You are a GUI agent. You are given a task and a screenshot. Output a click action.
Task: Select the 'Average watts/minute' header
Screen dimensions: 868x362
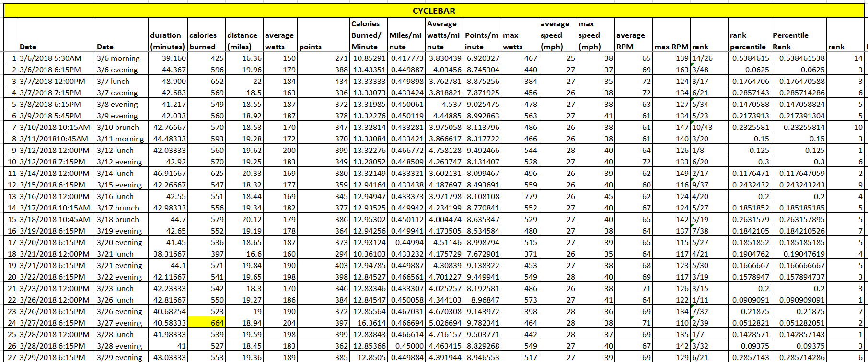(444, 35)
